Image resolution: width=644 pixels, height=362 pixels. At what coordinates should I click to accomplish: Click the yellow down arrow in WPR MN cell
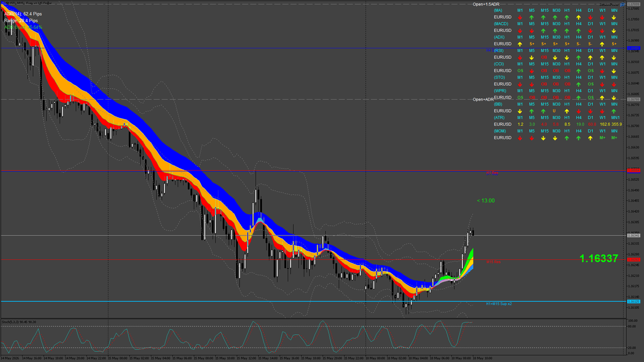pos(614,98)
